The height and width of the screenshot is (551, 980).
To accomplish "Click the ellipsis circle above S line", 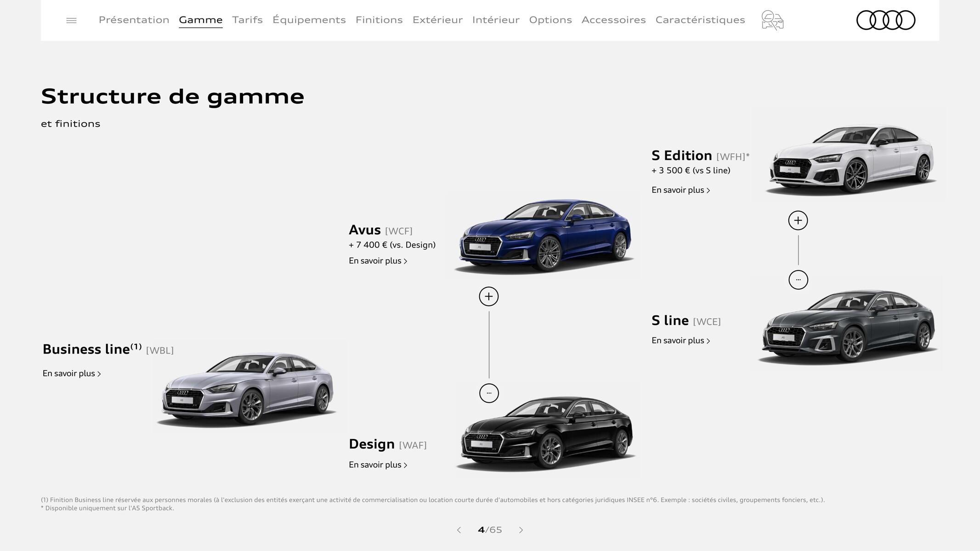I will click(798, 280).
